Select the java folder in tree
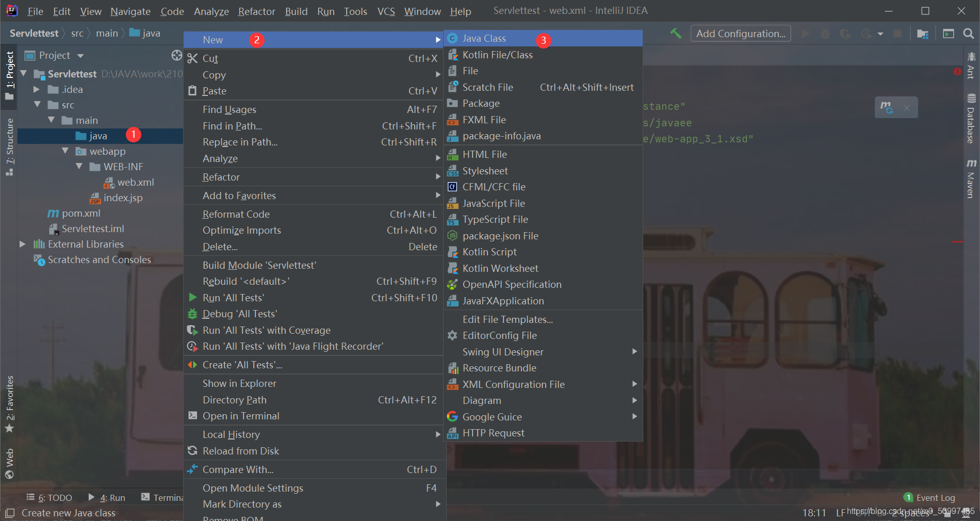980x521 pixels. coord(91,136)
